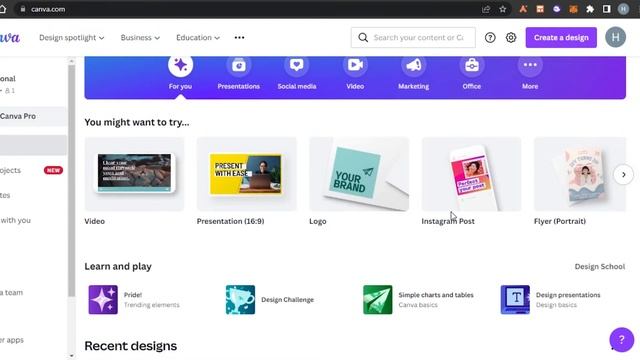Select the Office briefcase icon
Viewport: 640px width, 360px height.
472,65
